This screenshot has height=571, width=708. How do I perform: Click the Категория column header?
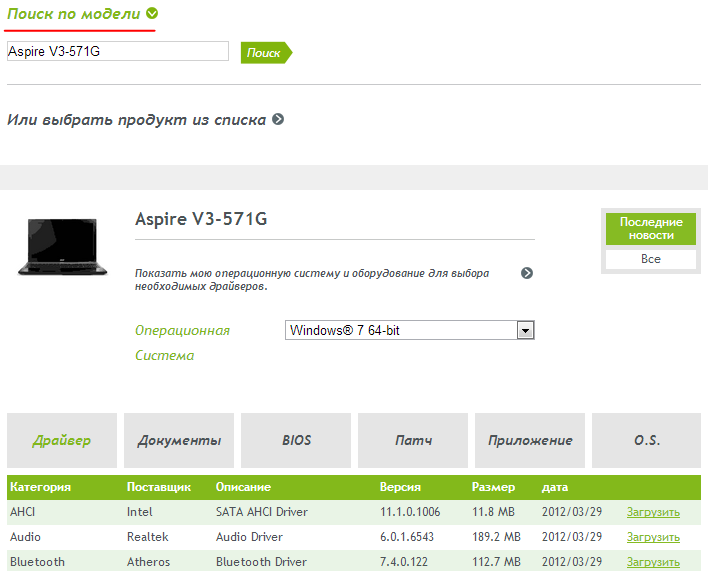tap(40, 487)
